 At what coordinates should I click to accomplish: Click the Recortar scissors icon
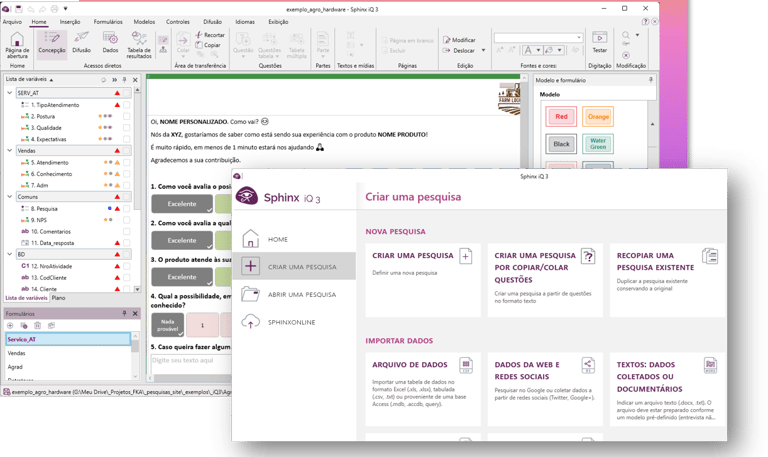click(198, 35)
